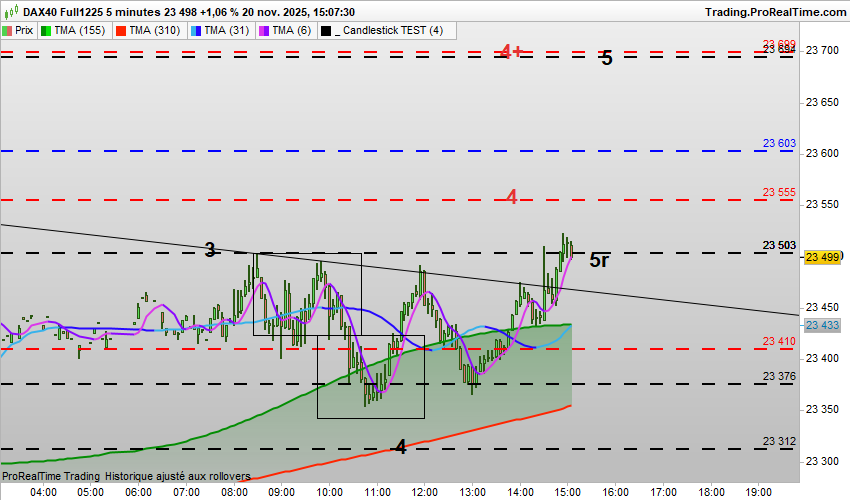Click the candlestick chart icon beside DAX40 title
This screenshot has width=850, height=500.
pyautogui.click(x=10, y=12)
